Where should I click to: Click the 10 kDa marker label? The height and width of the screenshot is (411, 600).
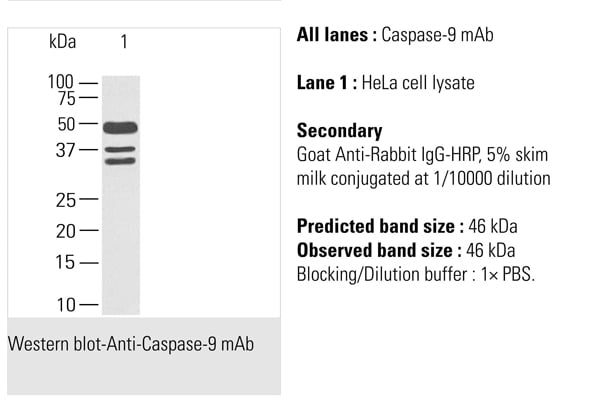point(66,304)
